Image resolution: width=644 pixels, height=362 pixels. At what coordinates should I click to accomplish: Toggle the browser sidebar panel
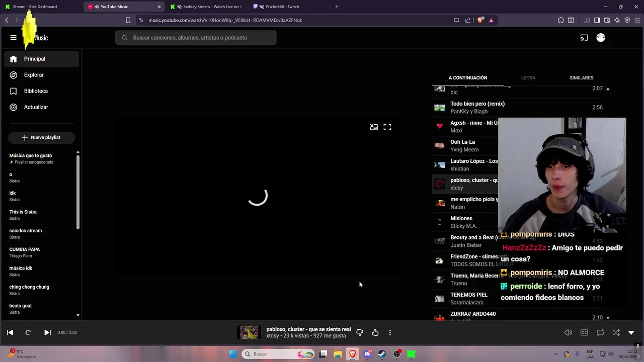(597, 20)
